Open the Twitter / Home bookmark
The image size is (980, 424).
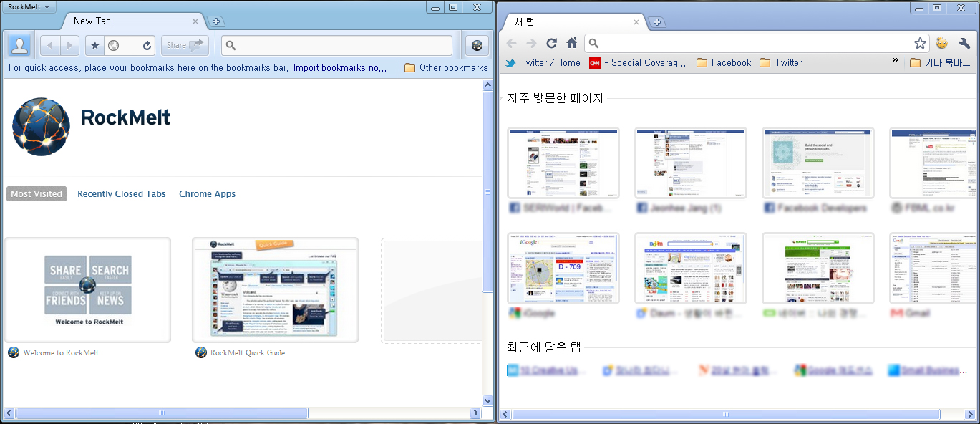click(x=543, y=62)
